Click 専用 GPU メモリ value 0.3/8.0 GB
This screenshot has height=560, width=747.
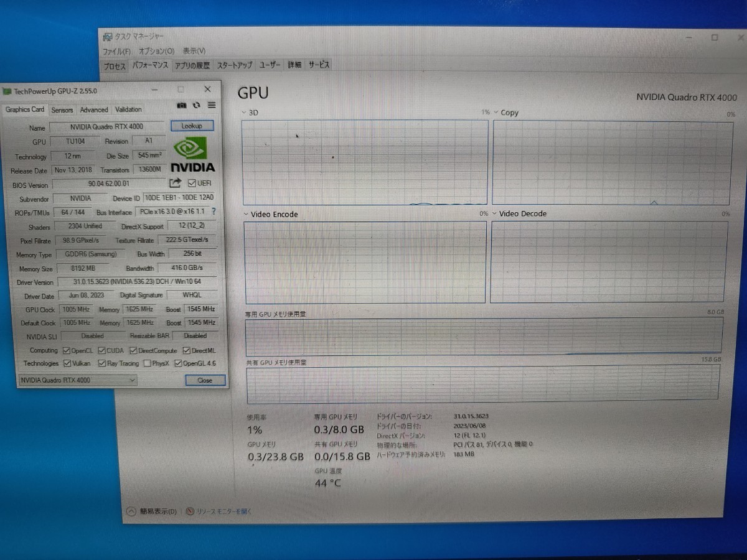pyautogui.click(x=339, y=429)
